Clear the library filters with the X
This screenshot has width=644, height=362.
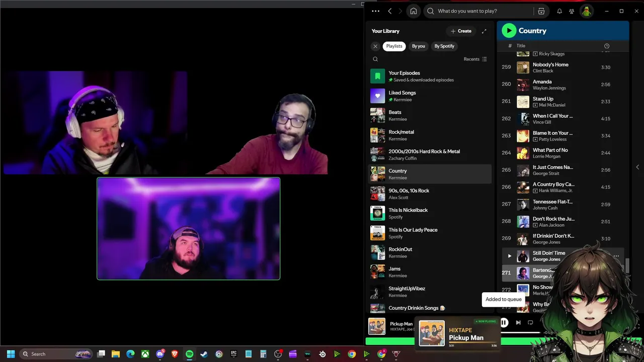coord(375,46)
